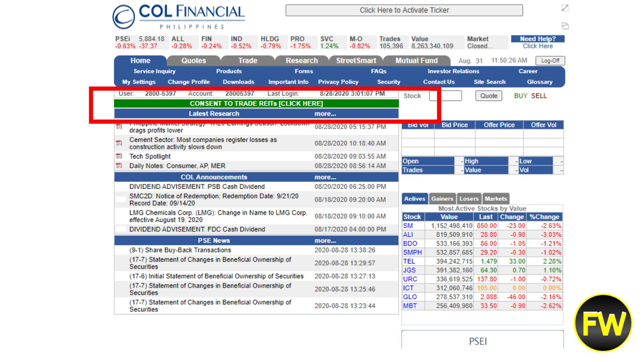Click the MBT stock symbol
The height and width of the screenshot is (362, 644).
[410, 306]
